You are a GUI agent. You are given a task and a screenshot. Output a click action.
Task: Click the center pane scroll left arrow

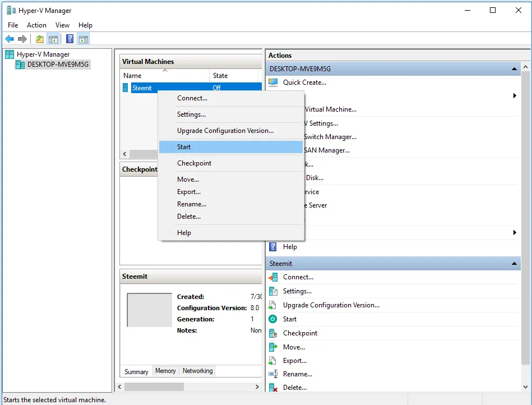pos(119,386)
